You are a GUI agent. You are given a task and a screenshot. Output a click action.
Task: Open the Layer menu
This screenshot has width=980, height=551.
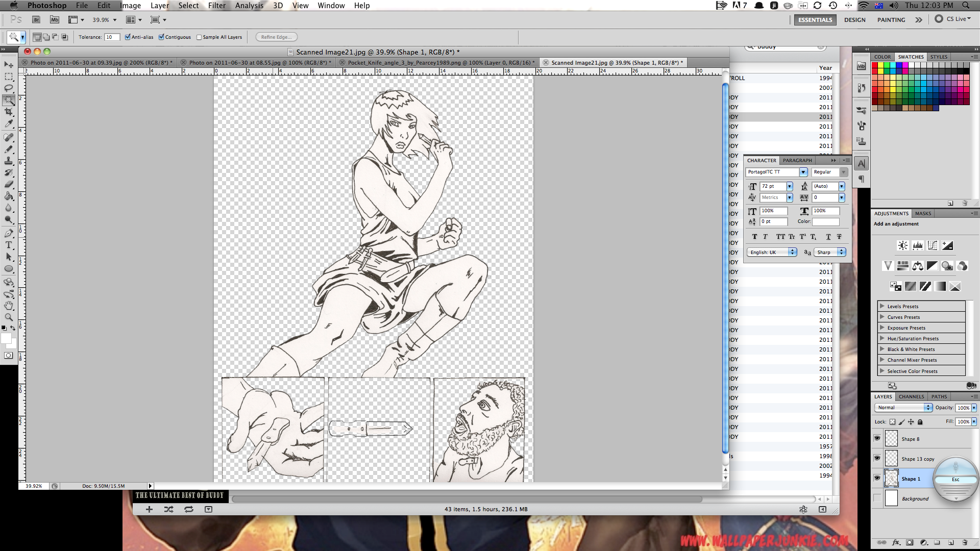coord(159,6)
